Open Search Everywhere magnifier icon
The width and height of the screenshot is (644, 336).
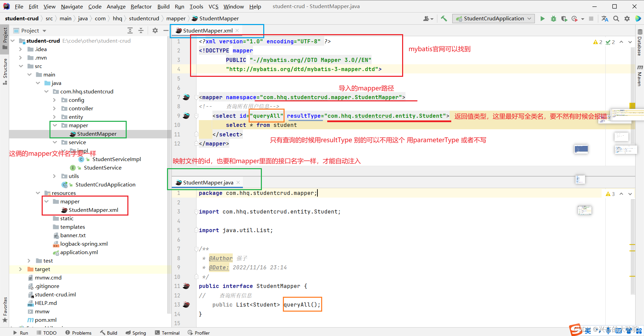[616, 19]
